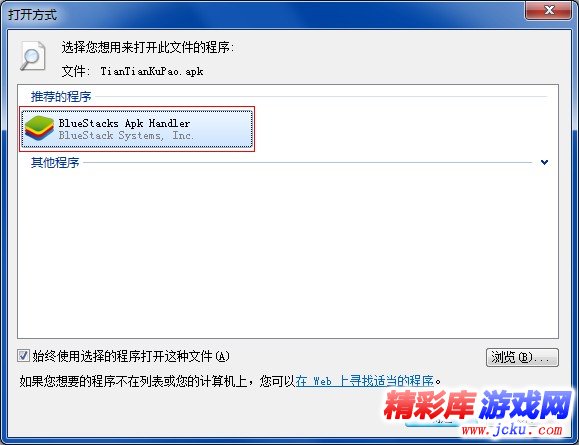Viewport: 579px width, 445px height.
Task: Click the BlueStack Systems, Inc. publisher text
Action: 126,136
